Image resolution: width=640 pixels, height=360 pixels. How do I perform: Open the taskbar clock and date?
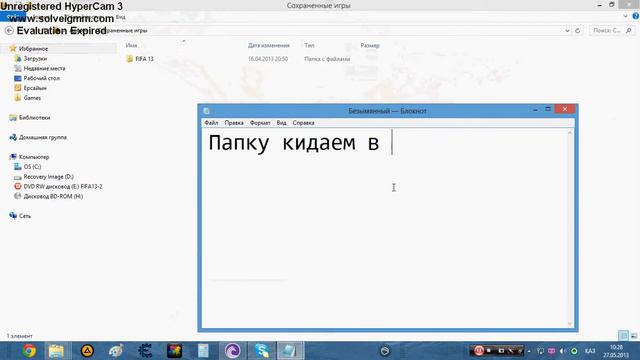coord(616,351)
